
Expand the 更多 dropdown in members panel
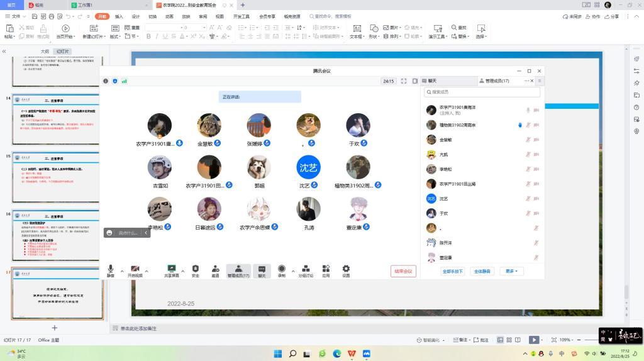point(511,271)
